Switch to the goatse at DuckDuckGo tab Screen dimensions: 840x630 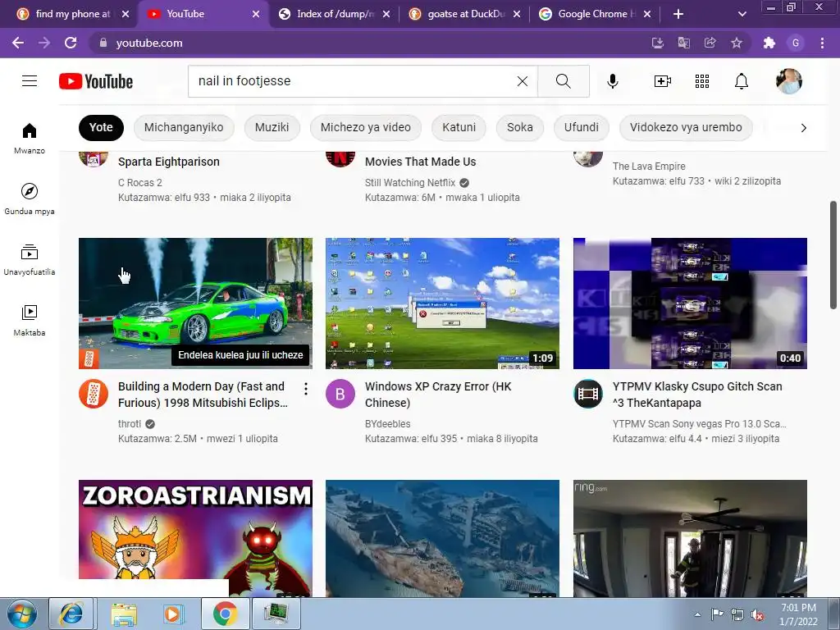[x=465, y=14]
